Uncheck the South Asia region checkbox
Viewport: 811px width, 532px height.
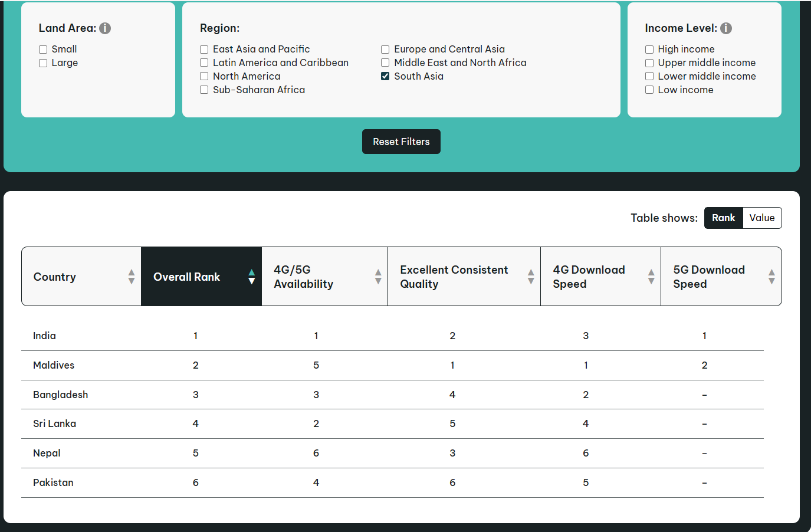click(385, 76)
